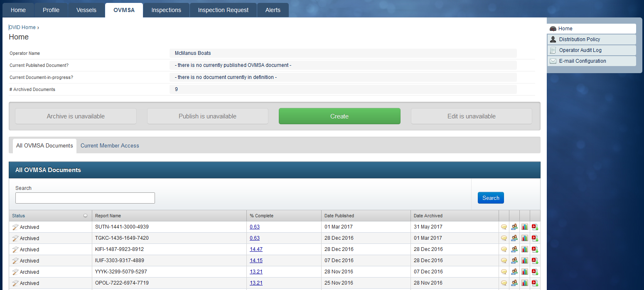
Task: Click inside the Search text field
Action: (85, 198)
